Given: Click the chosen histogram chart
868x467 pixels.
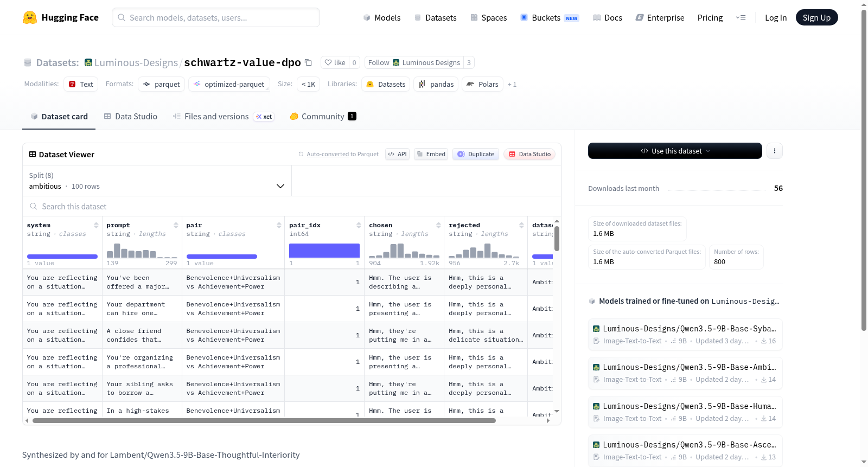Looking at the screenshot, I should click(404, 250).
